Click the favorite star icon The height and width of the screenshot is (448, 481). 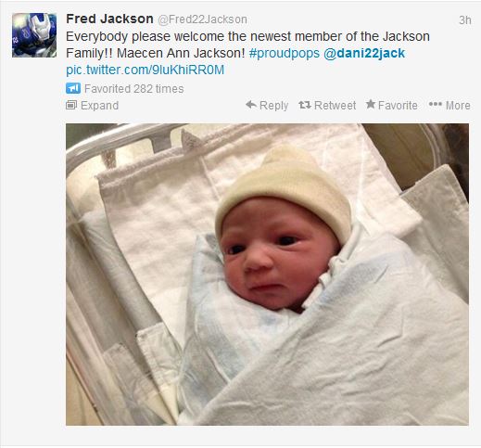click(371, 104)
